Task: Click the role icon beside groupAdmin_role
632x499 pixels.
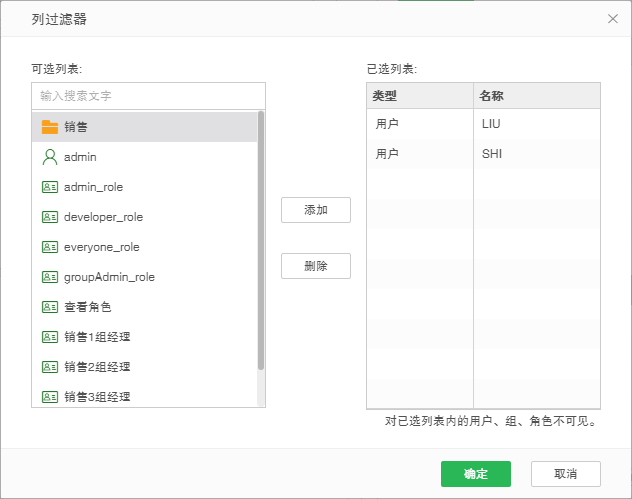Action: click(50, 277)
